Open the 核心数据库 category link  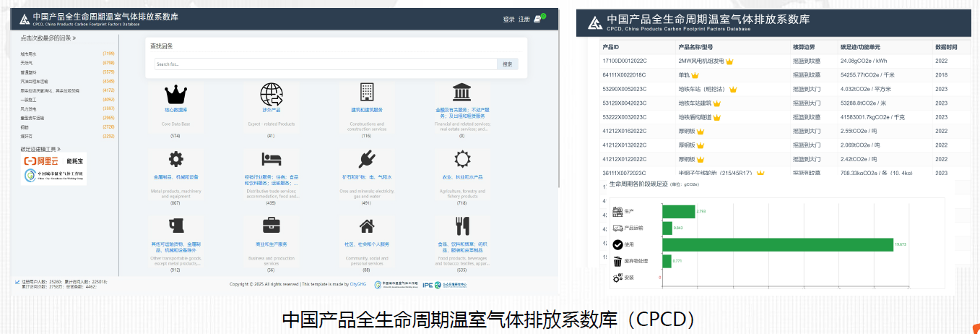(175, 110)
